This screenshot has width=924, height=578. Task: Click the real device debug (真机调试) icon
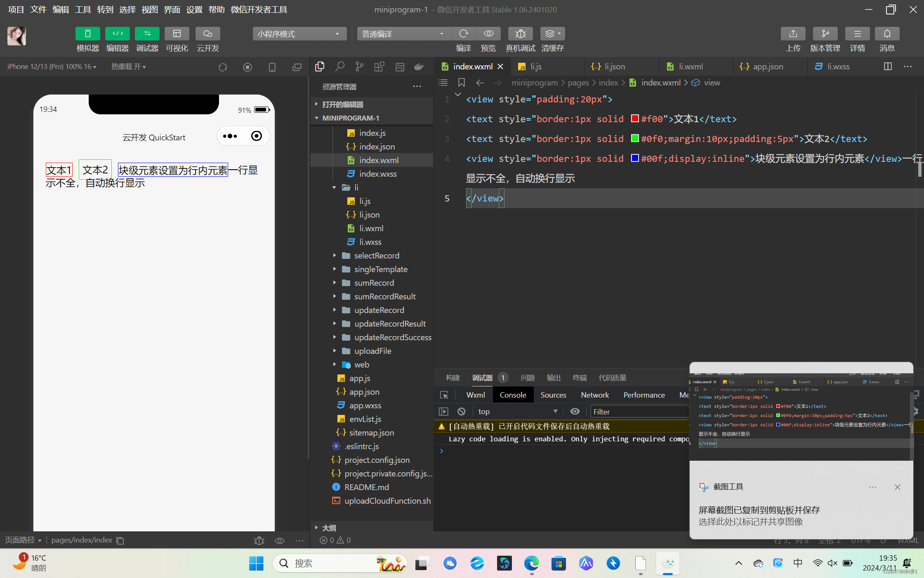(x=520, y=34)
